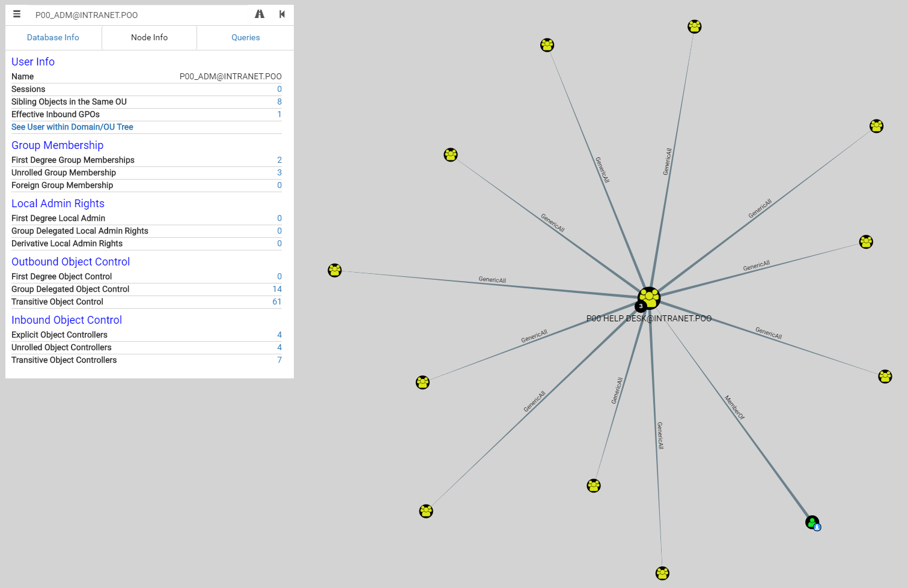Click the green user node on MemberOf edge
Viewport: 908px width, 588px height.
(812, 522)
